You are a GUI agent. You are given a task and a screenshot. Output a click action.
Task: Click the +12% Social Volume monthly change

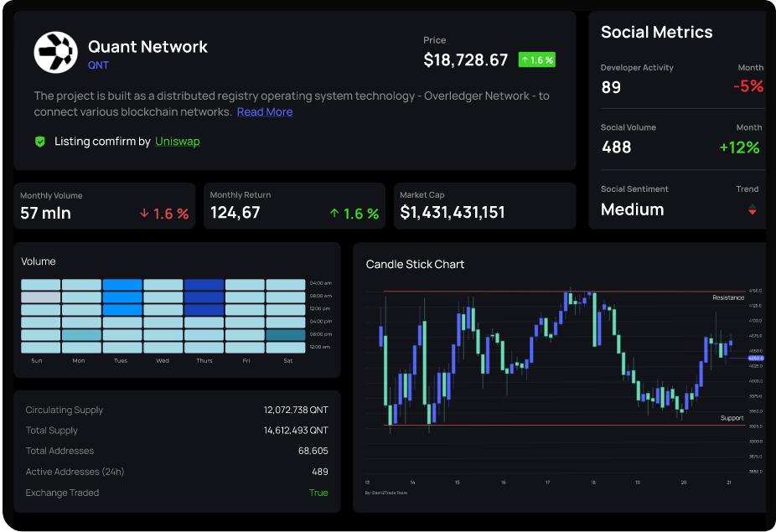point(739,147)
